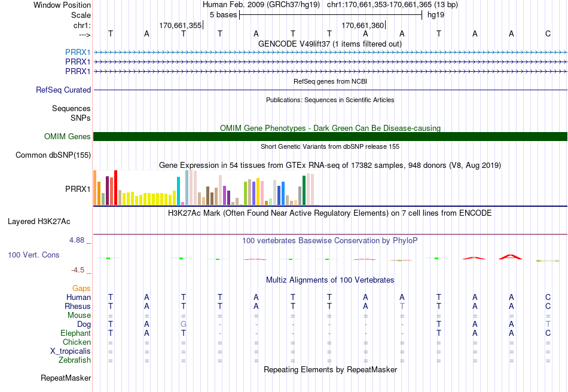
Task: Click the 100 Vert. Cons track label
Action: pyautogui.click(x=33, y=255)
